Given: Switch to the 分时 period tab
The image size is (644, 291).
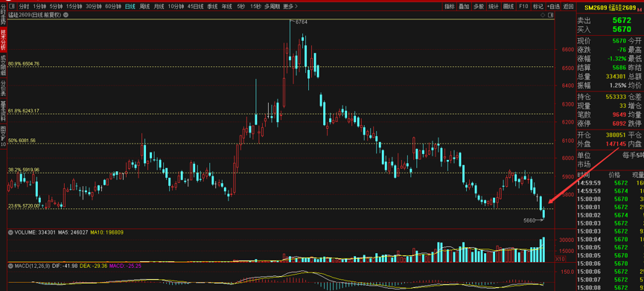Looking at the screenshot, I should tap(25, 6).
